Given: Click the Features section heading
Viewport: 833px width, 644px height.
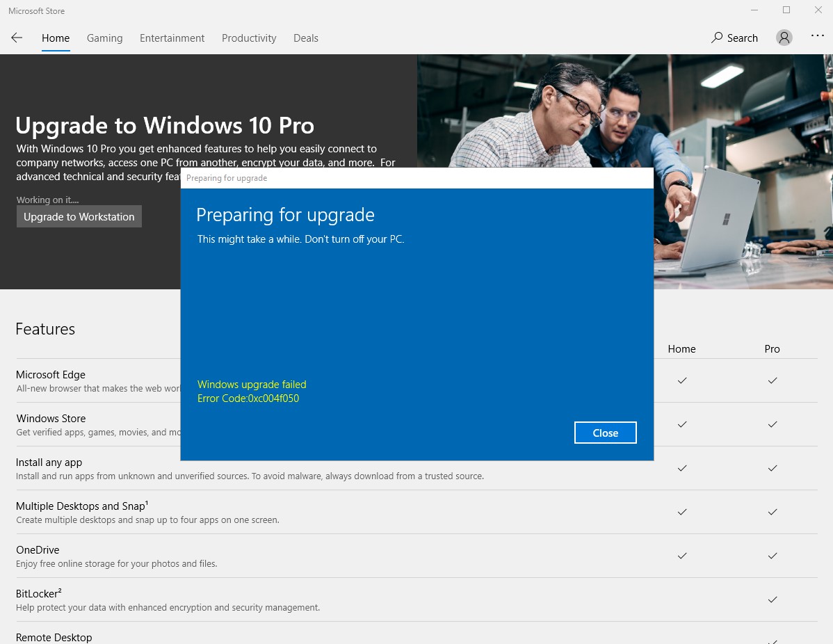Looking at the screenshot, I should click(x=45, y=329).
